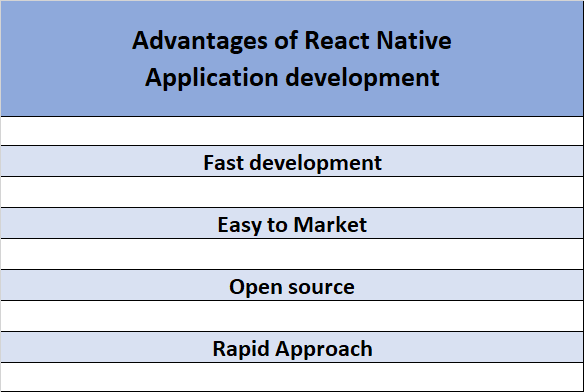Click the word "Fast" in the table
This screenshot has width=584, height=392.
click(223, 163)
